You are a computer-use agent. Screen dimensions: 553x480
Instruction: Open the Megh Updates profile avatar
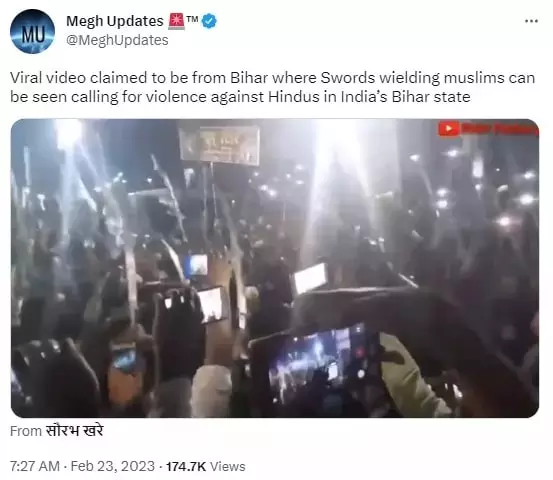tap(32, 31)
